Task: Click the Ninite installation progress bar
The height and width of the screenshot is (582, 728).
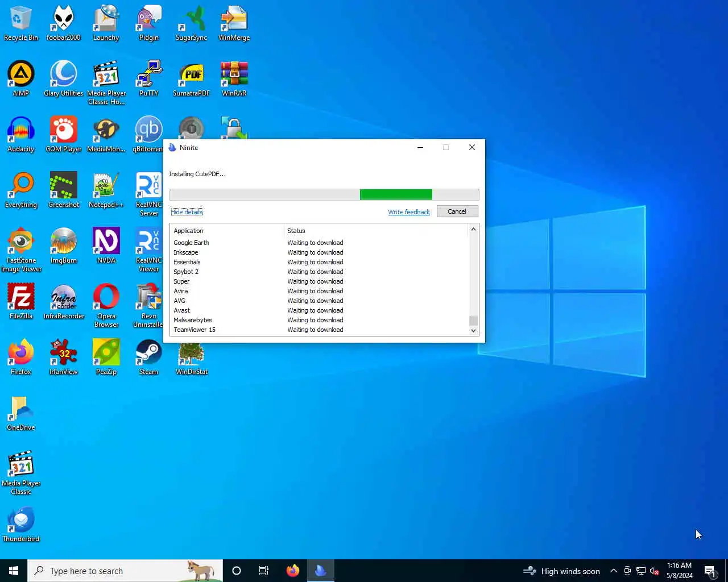Action: coord(324,194)
